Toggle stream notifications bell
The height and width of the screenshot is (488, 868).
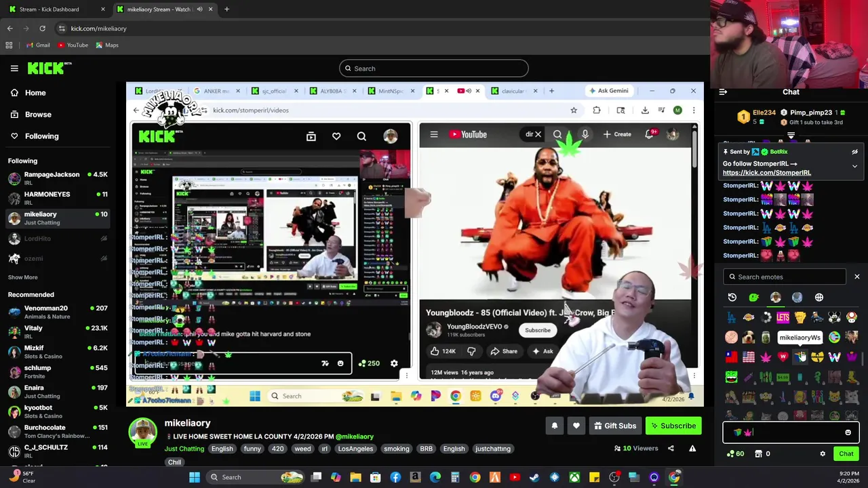(x=554, y=426)
